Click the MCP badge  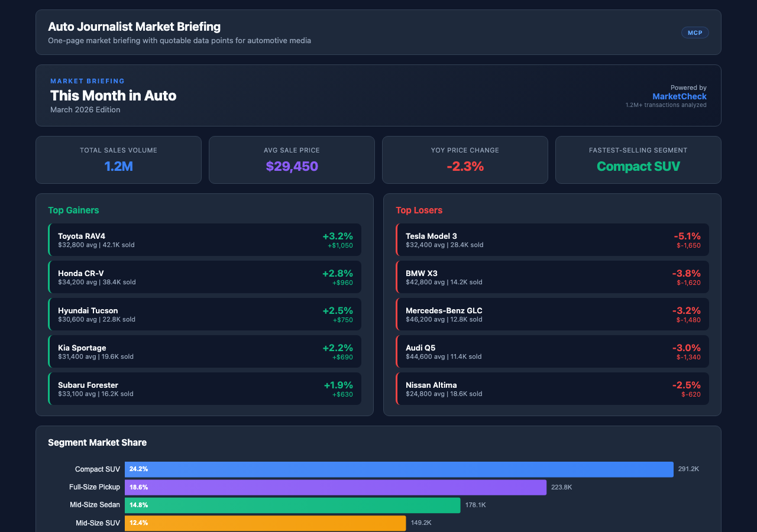[x=695, y=33]
